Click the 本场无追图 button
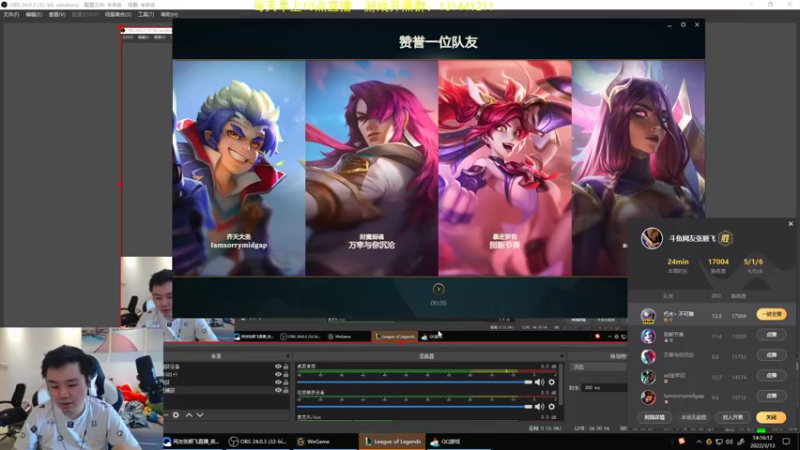800x450 pixels. pyautogui.click(x=693, y=417)
